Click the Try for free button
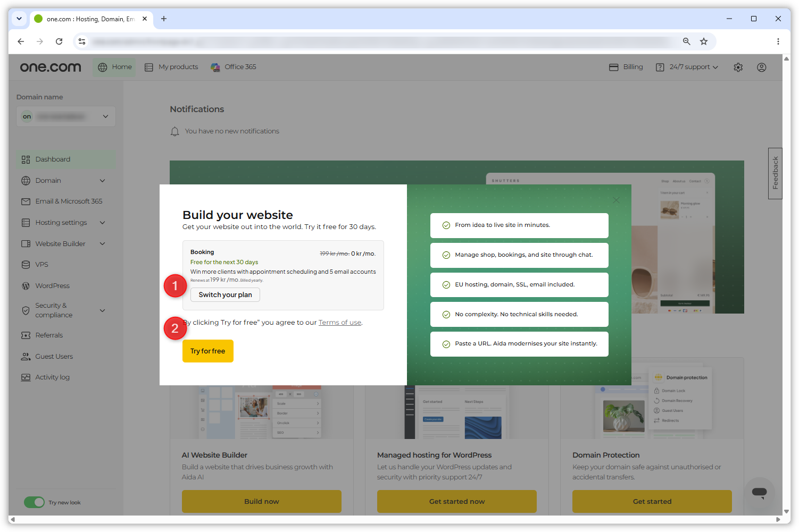The width and height of the screenshot is (799, 532). pyautogui.click(x=208, y=351)
